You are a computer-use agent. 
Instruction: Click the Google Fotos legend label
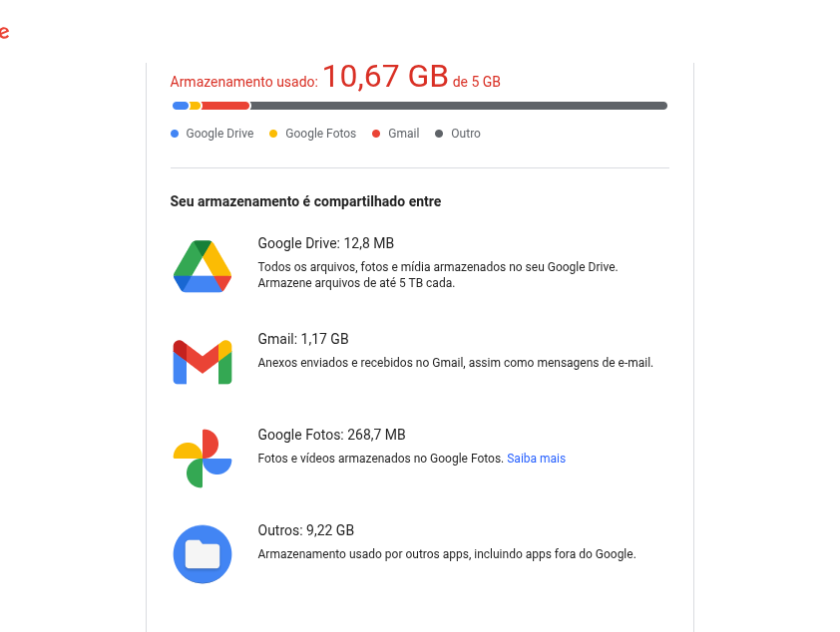320,134
